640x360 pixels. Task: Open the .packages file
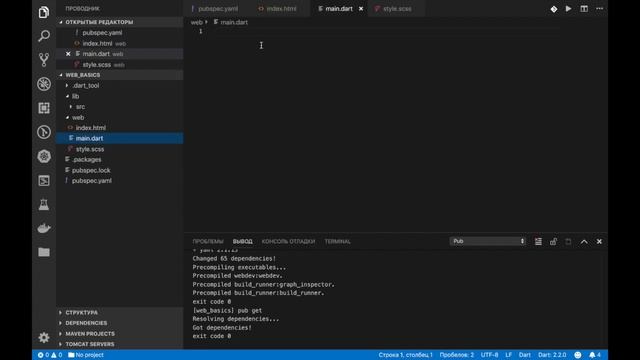pyautogui.click(x=120, y=160)
